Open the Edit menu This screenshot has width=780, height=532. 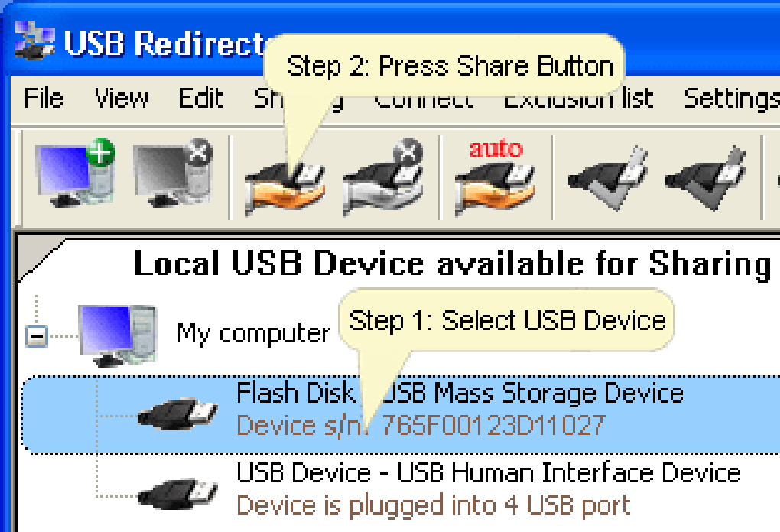[x=200, y=98]
